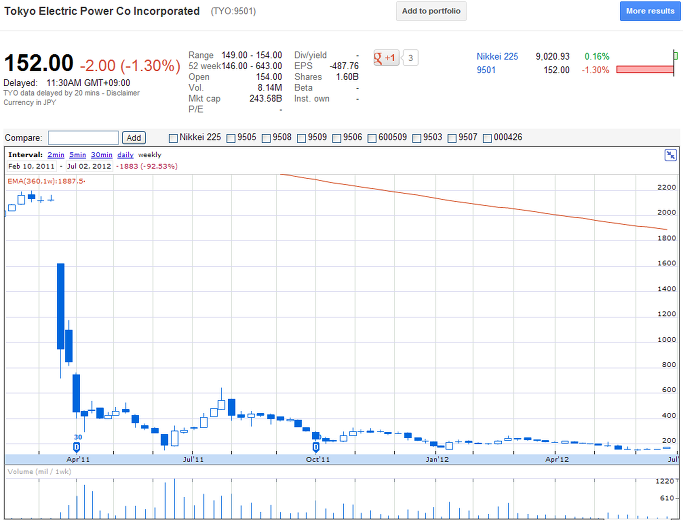The height and width of the screenshot is (520, 683).
Task: Open the 9501 ticker link
Action: (486, 70)
